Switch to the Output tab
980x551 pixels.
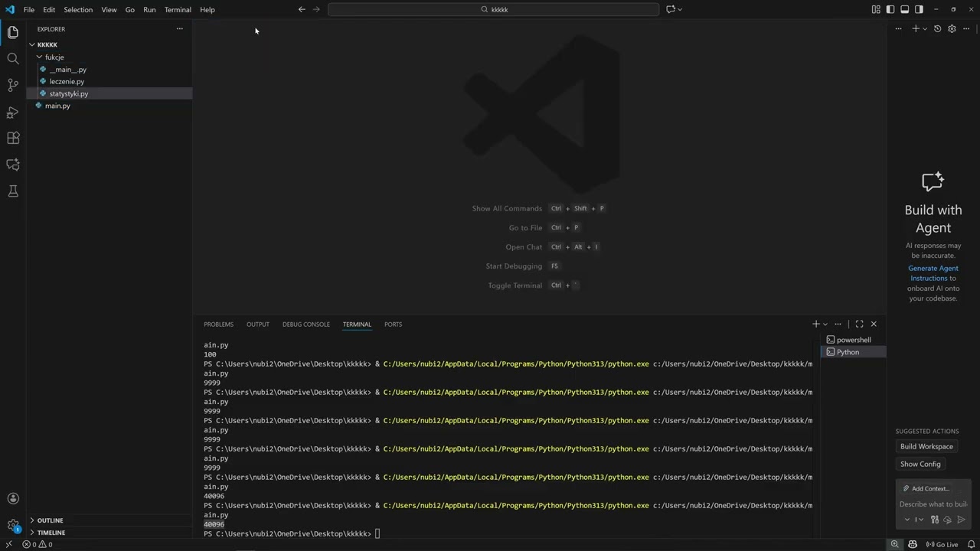(x=258, y=324)
